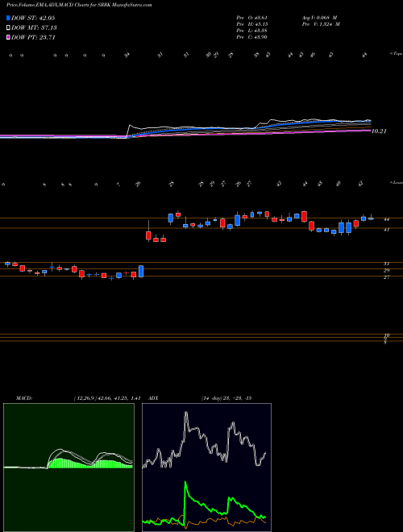Click the blue DOW ST legend square
403x532 pixels.
tap(9, 19)
